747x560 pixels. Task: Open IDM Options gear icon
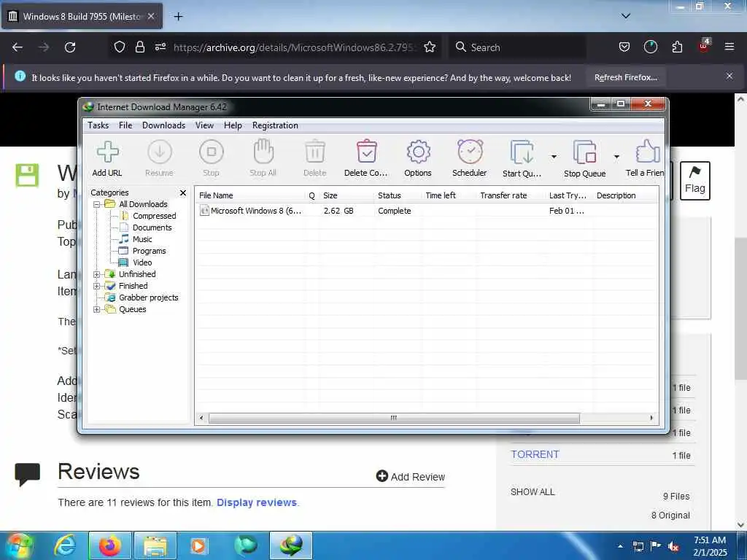tap(418, 152)
